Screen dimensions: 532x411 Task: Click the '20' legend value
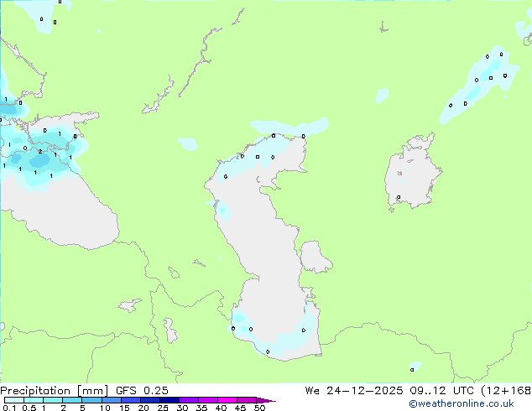tap(143, 408)
